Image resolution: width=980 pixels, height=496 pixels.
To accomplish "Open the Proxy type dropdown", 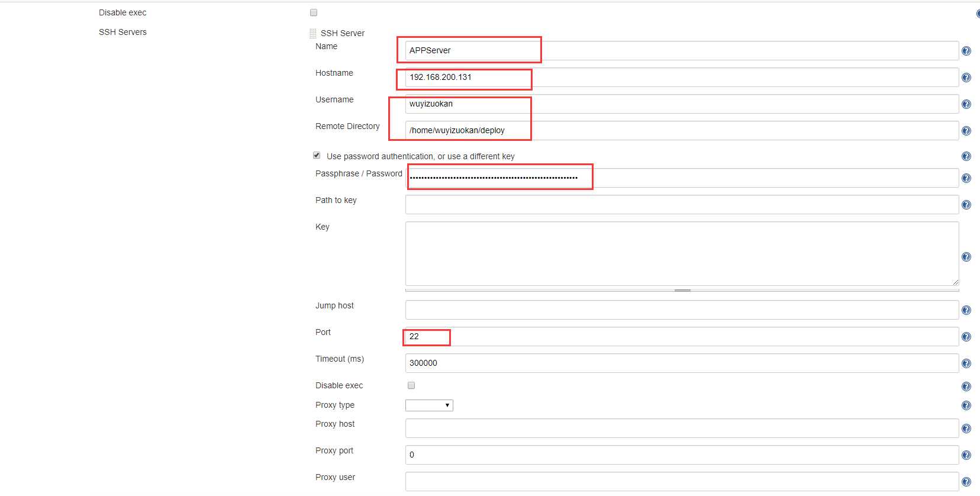I will click(x=429, y=405).
